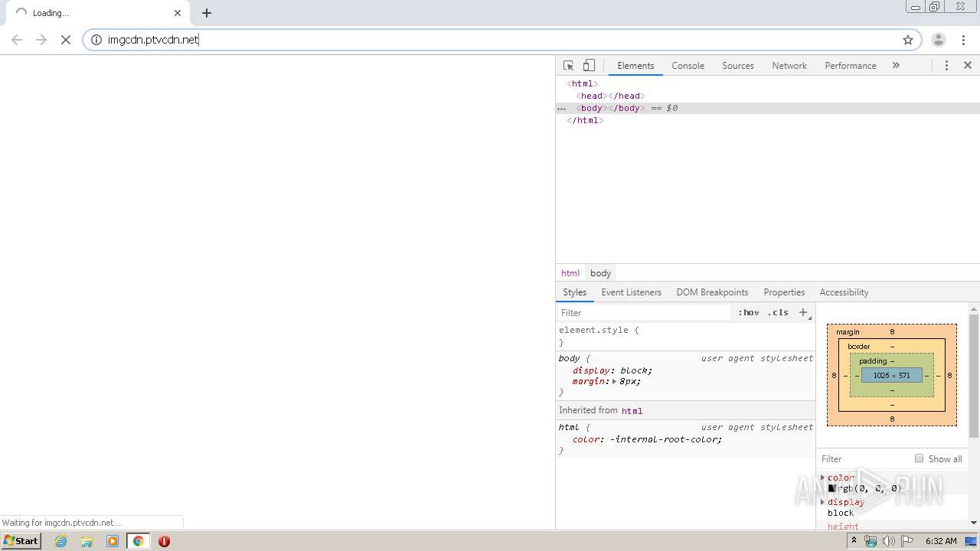Viewport: 980px width, 551px height.
Task: Toggle the device toolbar icon
Action: (x=589, y=66)
